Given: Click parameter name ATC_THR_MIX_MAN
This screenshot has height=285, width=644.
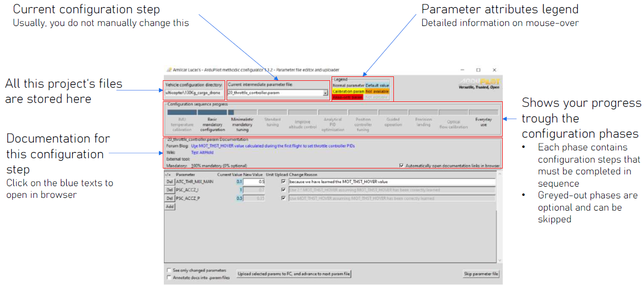Looking at the screenshot, I should pos(195,182).
